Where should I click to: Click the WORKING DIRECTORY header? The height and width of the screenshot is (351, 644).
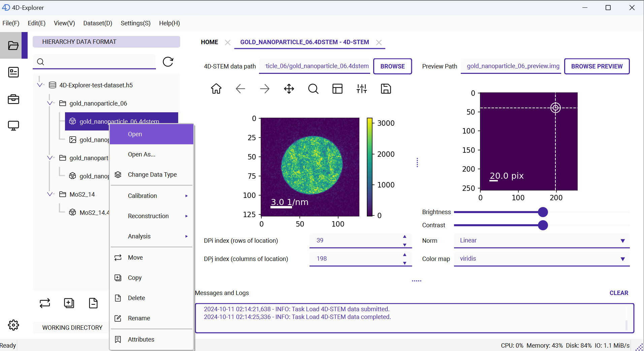(x=71, y=328)
